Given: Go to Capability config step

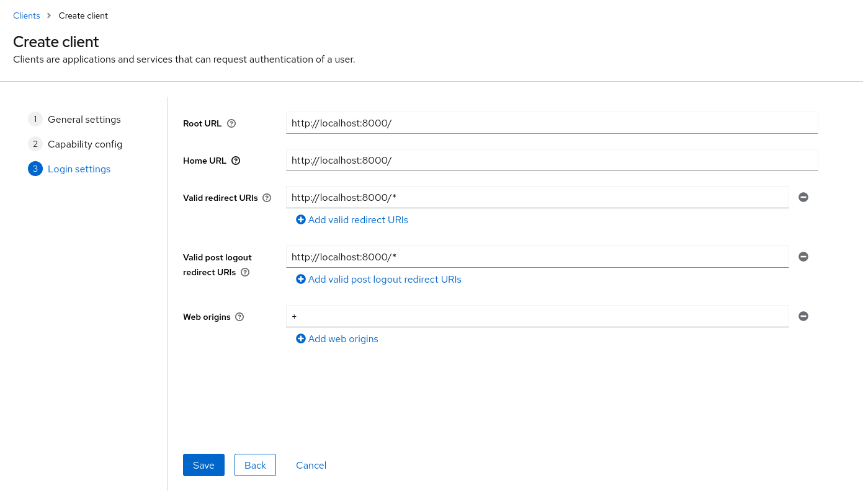Looking at the screenshot, I should coord(84,144).
